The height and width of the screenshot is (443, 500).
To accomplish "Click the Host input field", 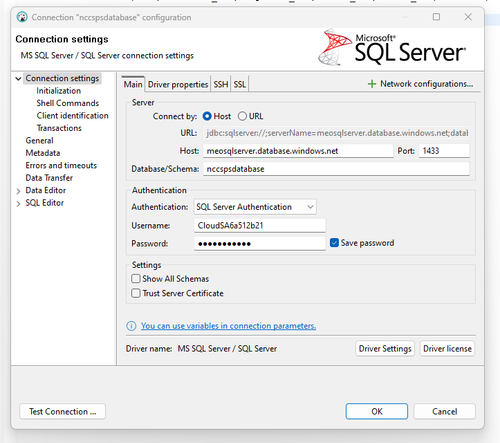I will click(x=298, y=151).
